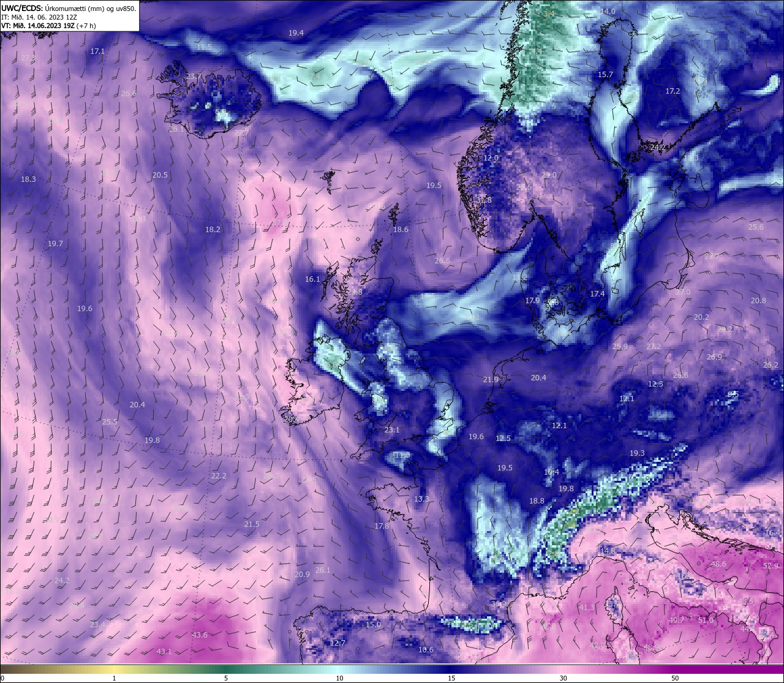784x683 pixels.
Task: Click the 'UWC/ECDS: Úrkomumætti (mm) og uv850.' title
Action: (x=69, y=9)
